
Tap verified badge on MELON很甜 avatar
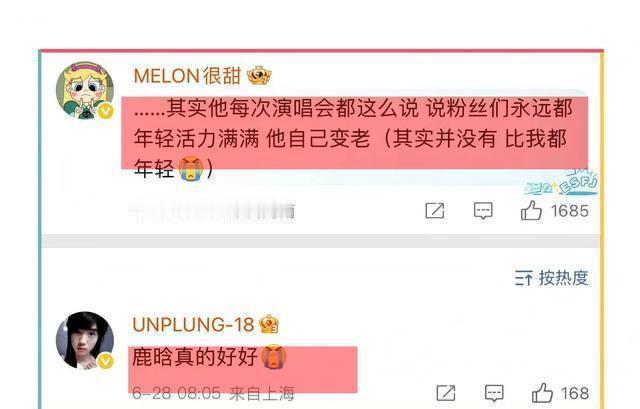106,111
